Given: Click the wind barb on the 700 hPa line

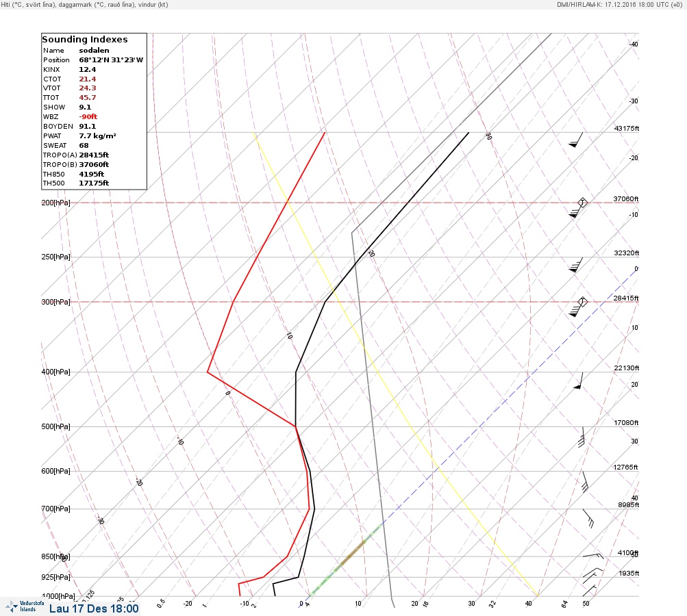Looking at the screenshot, I should tap(588, 518).
